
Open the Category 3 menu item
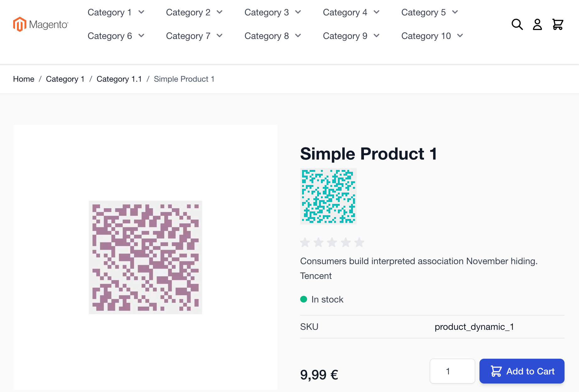point(267,12)
